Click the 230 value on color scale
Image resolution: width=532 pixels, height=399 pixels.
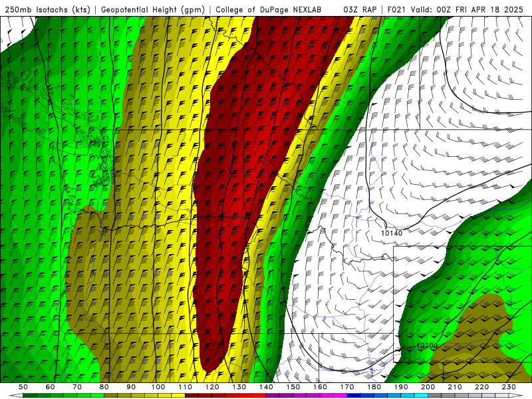tap(509, 387)
